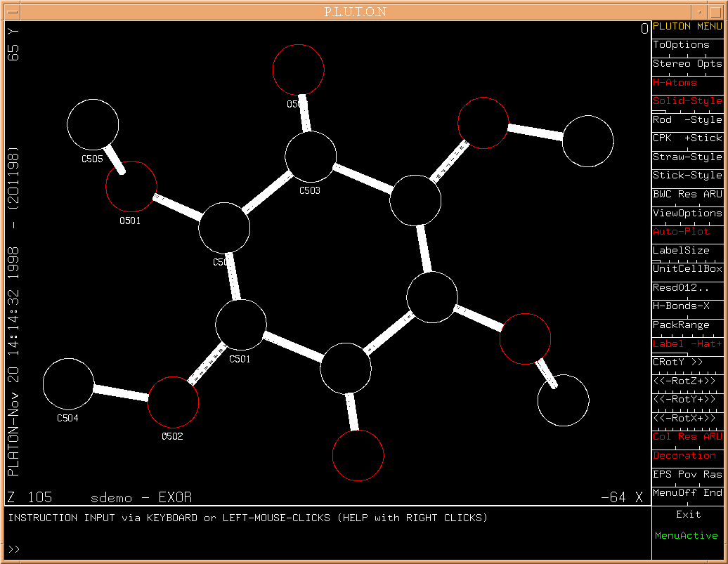Click the red oxygen atom O501
Screen dimensions: 728x564
click(x=131, y=186)
